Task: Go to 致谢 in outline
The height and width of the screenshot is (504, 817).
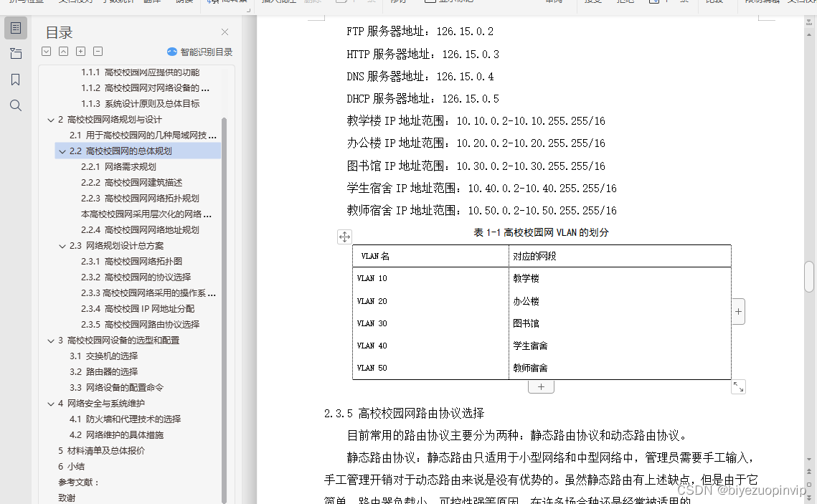Action: click(x=67, y=498)
